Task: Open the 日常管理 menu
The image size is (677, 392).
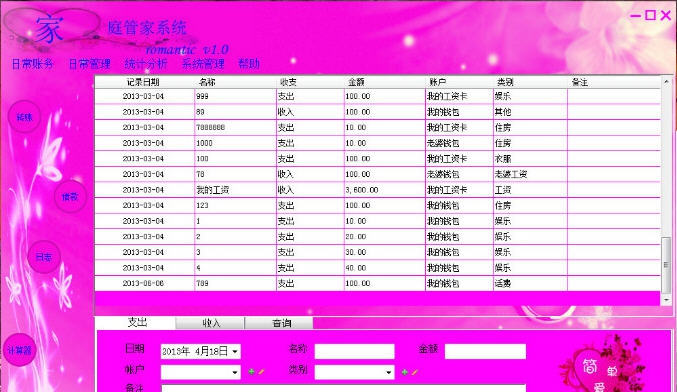Action: pos(90,64)
